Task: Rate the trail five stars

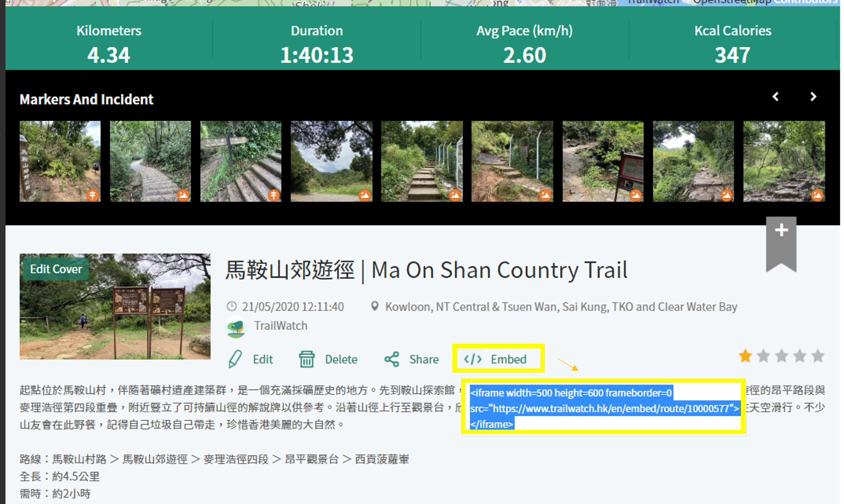Action: (818, 356)
